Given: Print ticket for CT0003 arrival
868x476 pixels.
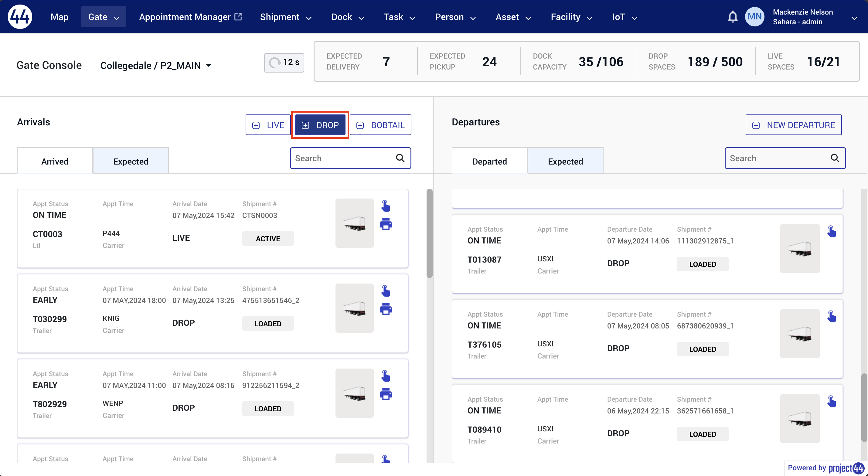Looking at the screenshot, I should point(386,224).
